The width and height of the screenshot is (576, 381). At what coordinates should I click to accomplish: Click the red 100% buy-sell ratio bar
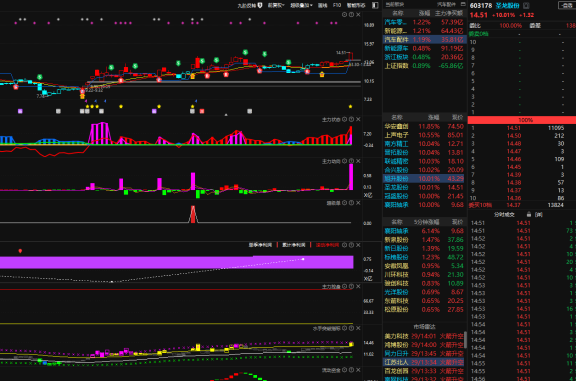tap(522, 120)
